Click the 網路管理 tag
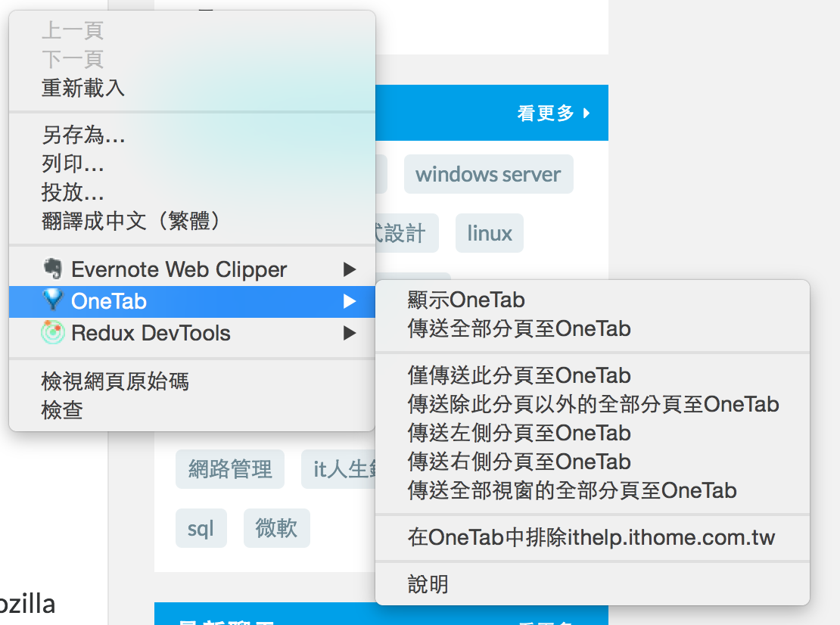This screenshot has width=840, height=625. click(x=230, y=469)
